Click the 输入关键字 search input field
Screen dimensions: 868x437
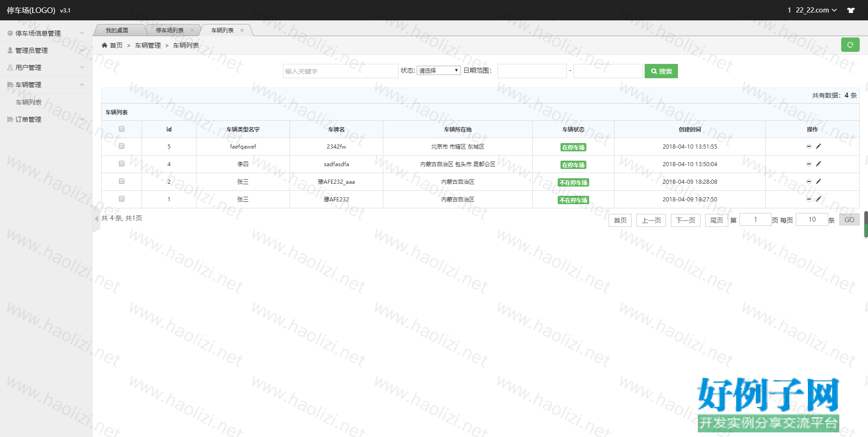click(340, 71)
